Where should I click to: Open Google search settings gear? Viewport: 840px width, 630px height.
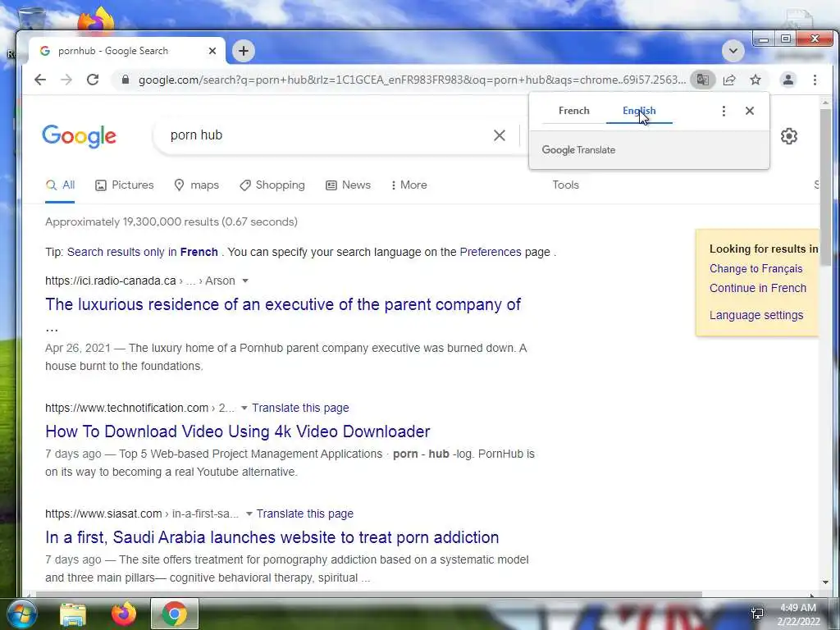tap(788, 136)
